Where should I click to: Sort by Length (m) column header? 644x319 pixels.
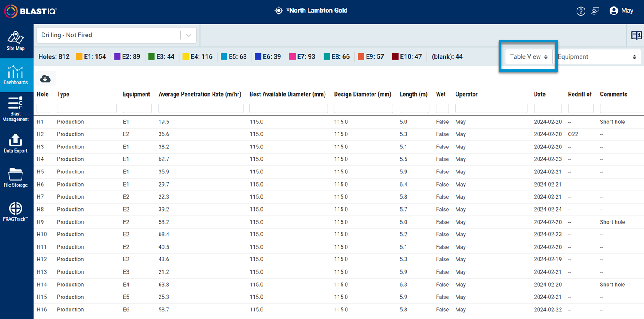(x=414, y=94)
